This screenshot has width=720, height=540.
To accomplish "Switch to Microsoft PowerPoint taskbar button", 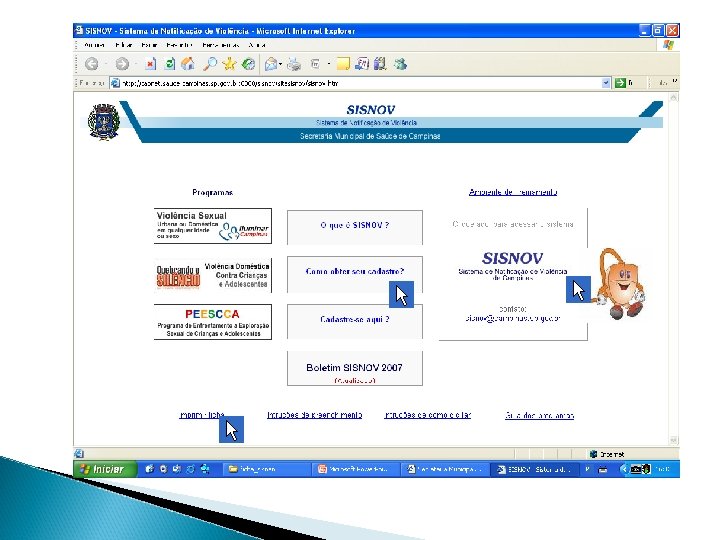I will [357, 469].
